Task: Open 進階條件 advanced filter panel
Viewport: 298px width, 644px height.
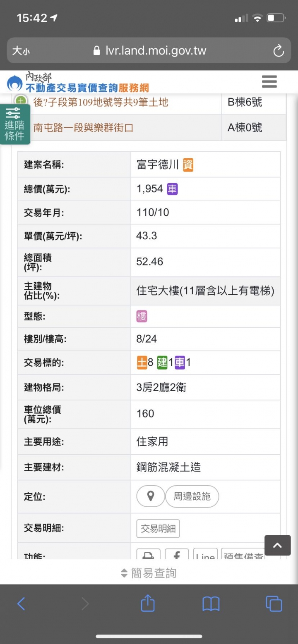Action: click(14, 124)
